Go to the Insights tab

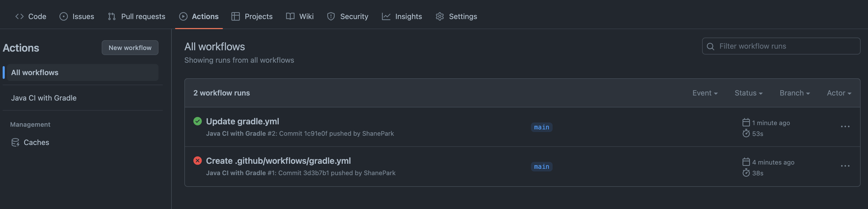pyautogui.click(x=402, y=16)
